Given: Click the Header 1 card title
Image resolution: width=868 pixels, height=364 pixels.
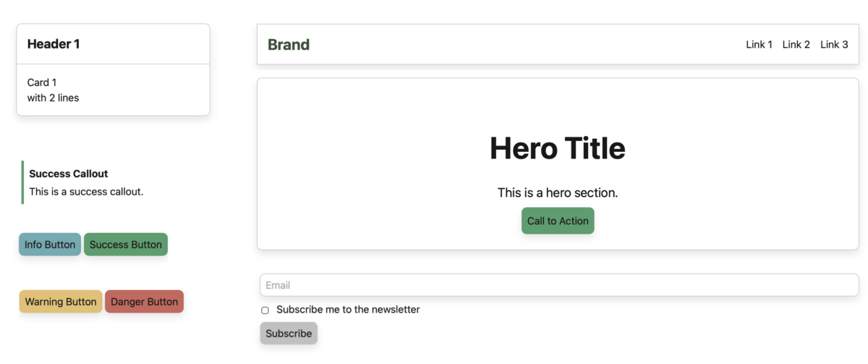Looking at the screenshot, I should point(54,44).
